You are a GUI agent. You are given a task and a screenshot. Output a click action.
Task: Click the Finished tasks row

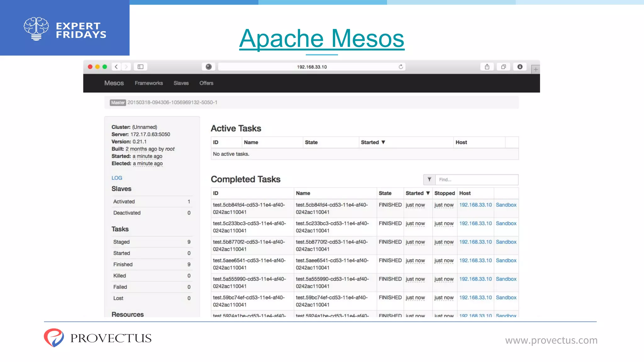click(152, 265)
